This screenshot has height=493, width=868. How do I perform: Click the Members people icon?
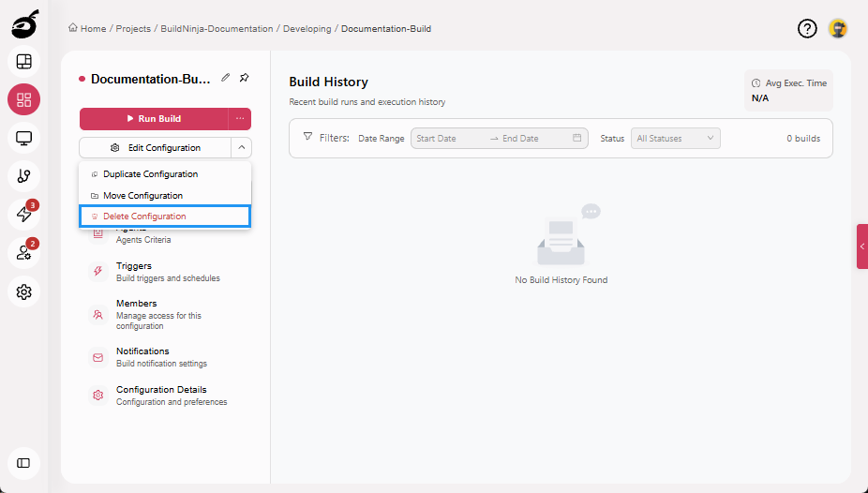click(x=98, y=314)
